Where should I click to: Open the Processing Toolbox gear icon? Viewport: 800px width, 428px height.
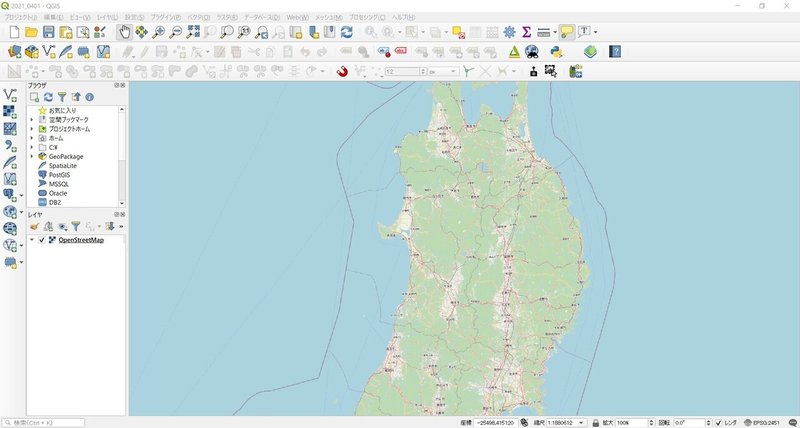pyautogui.click(x=509, y=32)
